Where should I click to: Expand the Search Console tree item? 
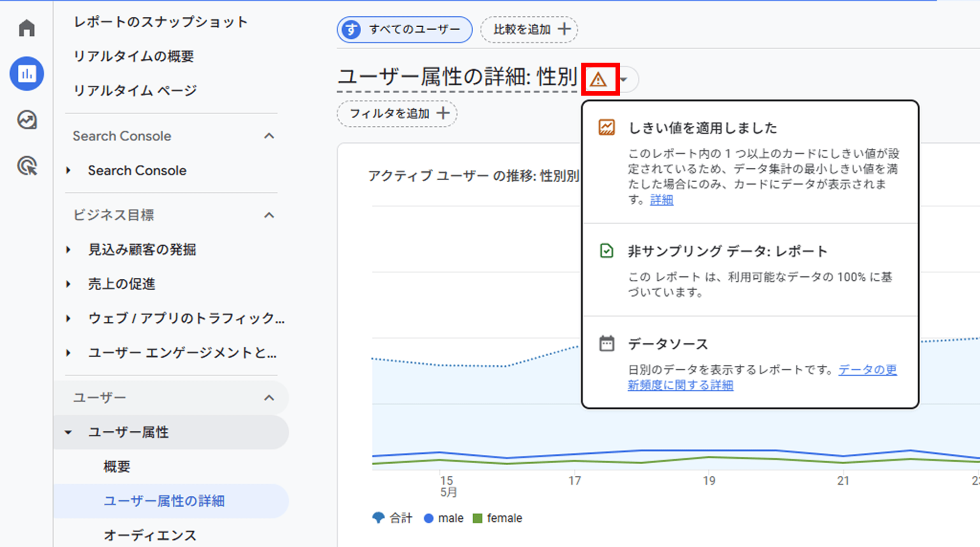pos(68,170)
